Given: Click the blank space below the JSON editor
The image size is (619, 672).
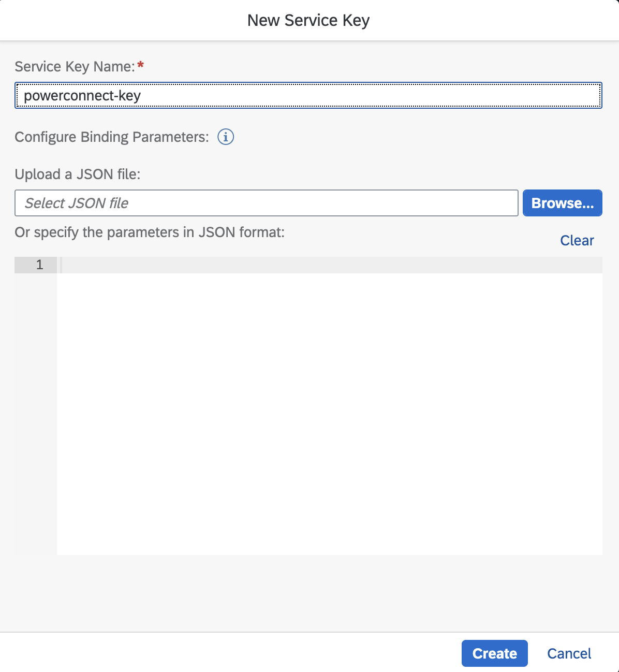Looking at the screenshot, I should [308, 593].
